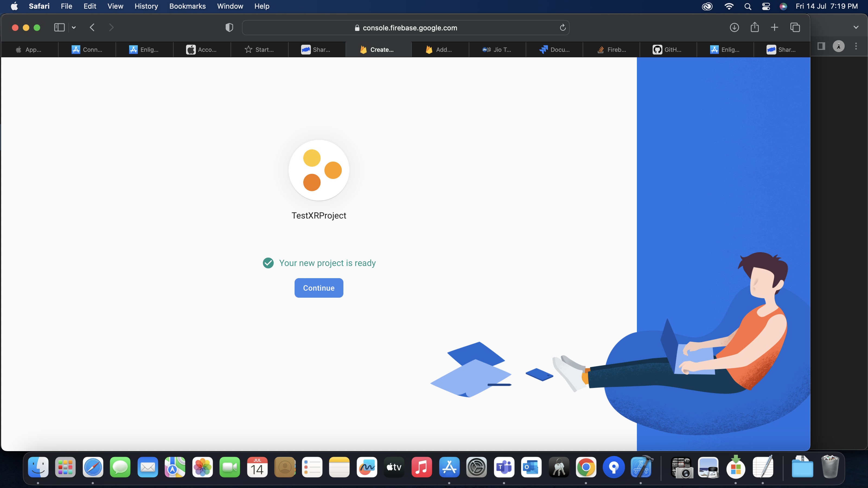
Task: Show the tab overview
Action: [795, 28]
